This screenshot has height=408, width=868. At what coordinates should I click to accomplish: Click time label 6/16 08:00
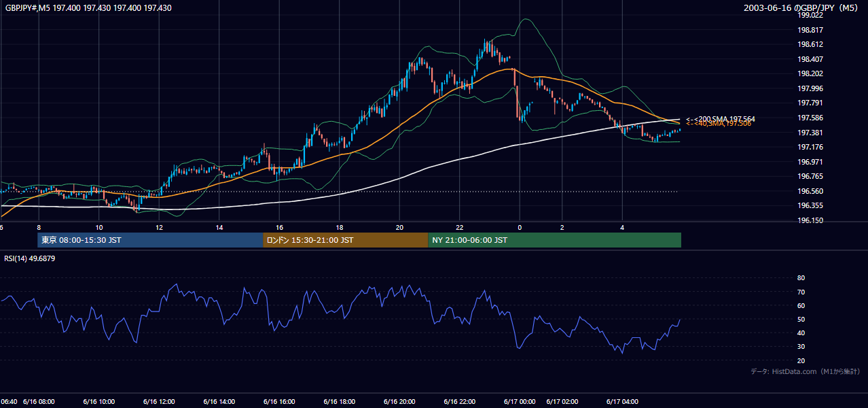[39, 402]
